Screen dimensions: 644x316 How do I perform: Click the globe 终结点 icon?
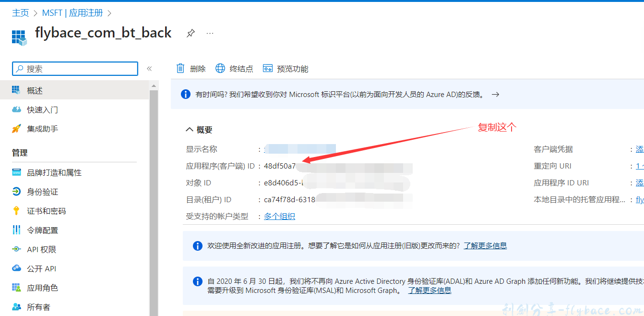click(220, 68)
